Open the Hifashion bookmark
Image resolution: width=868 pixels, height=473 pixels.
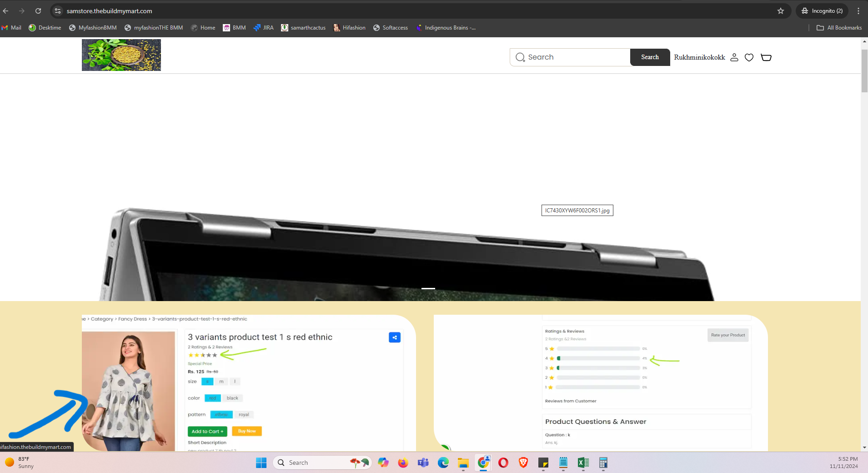tap(349, 28)
